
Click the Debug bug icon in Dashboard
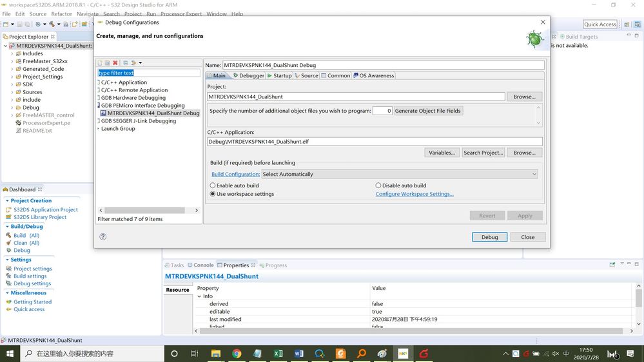(x=8, y=250)
